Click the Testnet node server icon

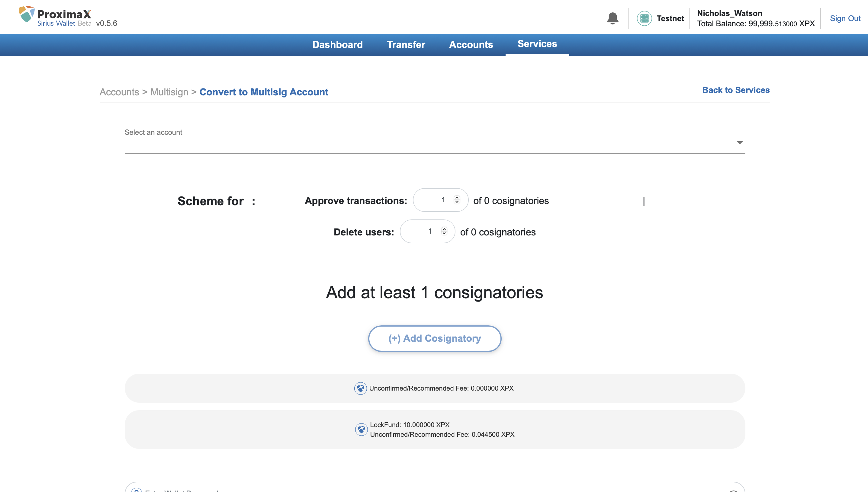point(644,18)
